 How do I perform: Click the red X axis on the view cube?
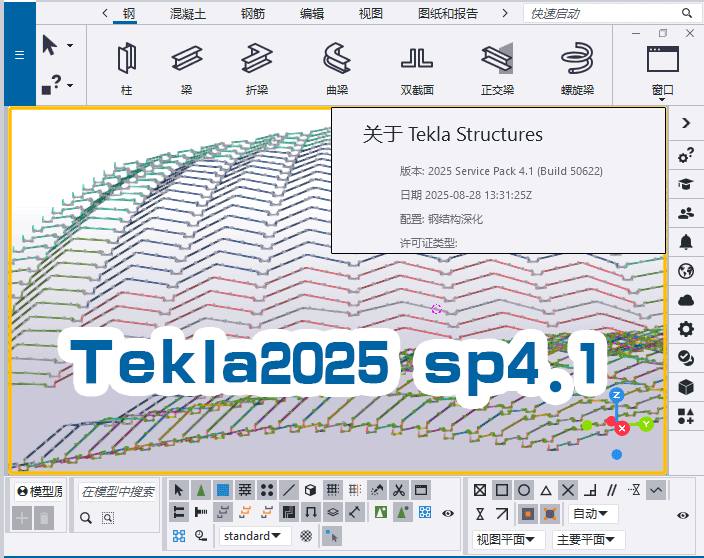tap(622, 428)
